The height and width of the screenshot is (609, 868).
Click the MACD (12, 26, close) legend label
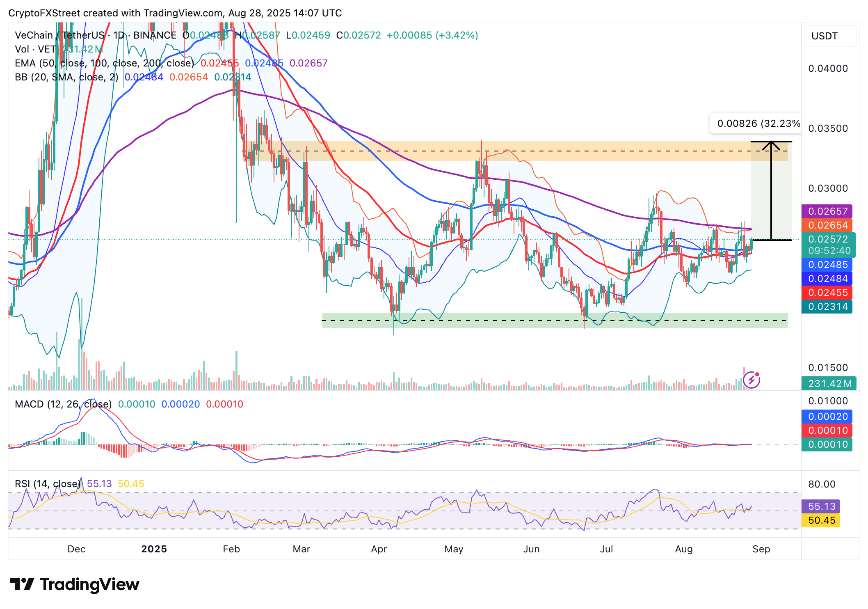63,404
